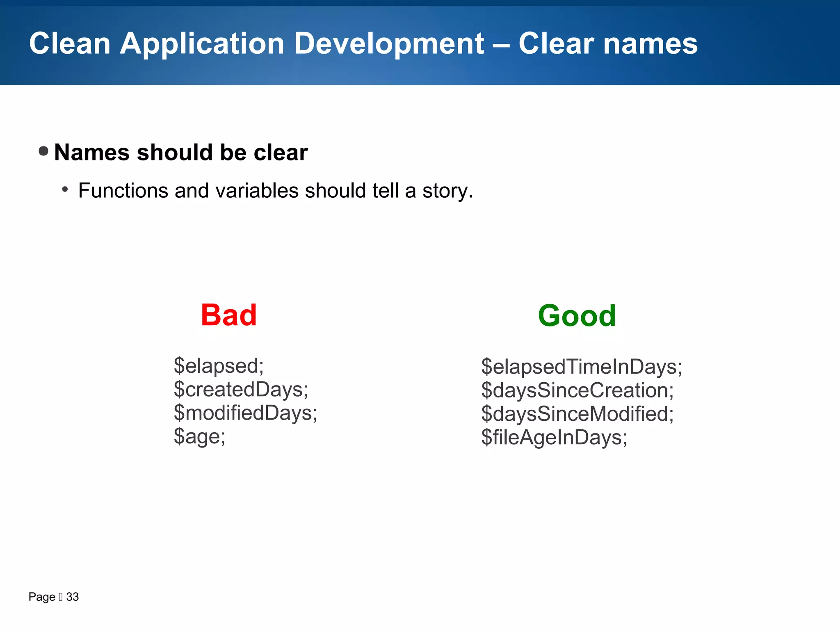This screenshot has width=840, height=630.
Task: Select the small bullet before Functions
Action: click(x=65, y=189)
